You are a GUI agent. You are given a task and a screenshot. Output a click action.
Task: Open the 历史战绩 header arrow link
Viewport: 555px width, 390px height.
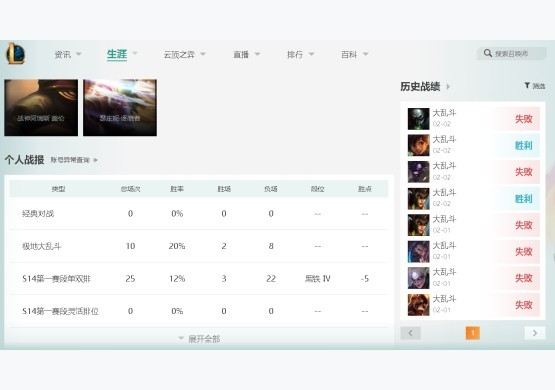coord(448,86)
